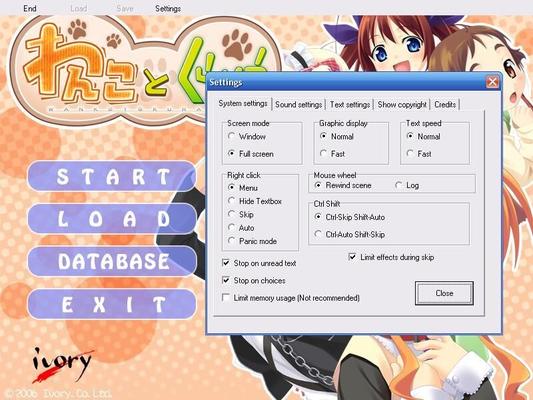Open the DATABASE button on title screen
Viewport: 533px width, 400px height.
click(x=112, y=261)
